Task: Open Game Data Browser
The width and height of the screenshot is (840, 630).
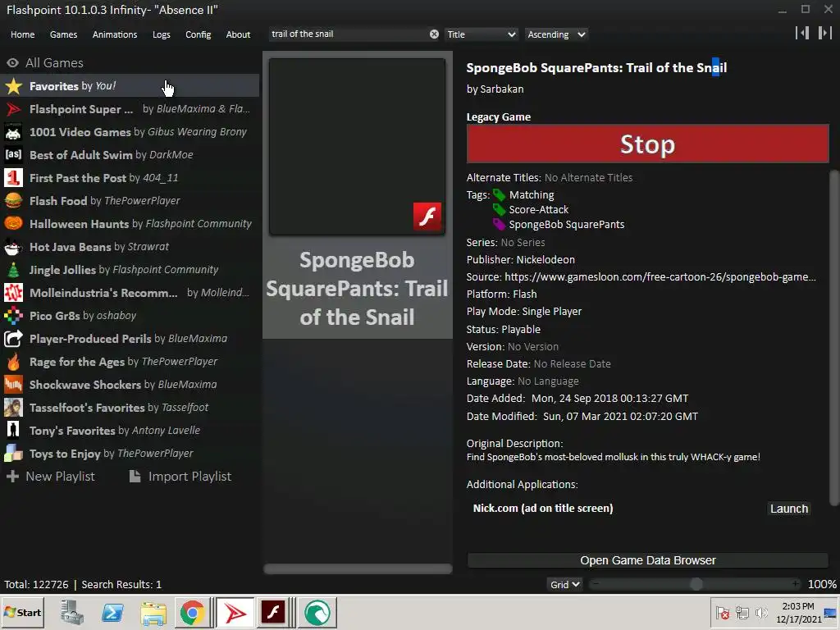Action: tap(647, 560)
